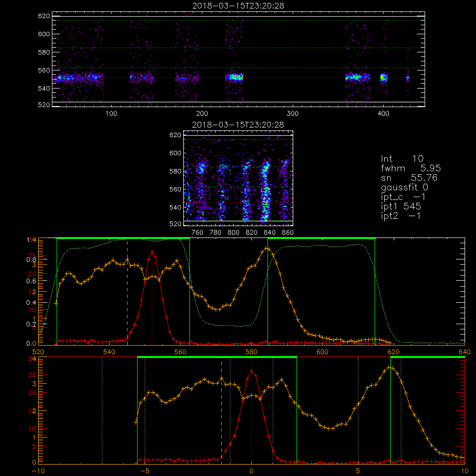Click x-axis label 840 of middle panel
The width and height of the screenshot is (476, 476).
tap(269, 233)
